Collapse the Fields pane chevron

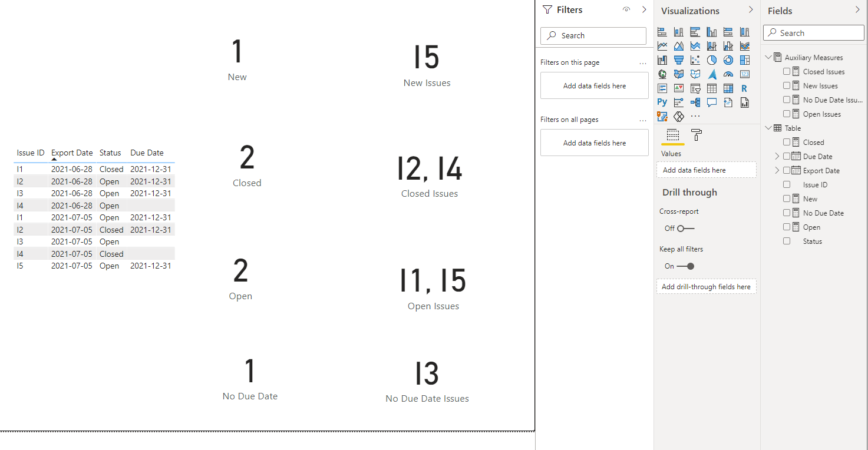click(857, 10)
